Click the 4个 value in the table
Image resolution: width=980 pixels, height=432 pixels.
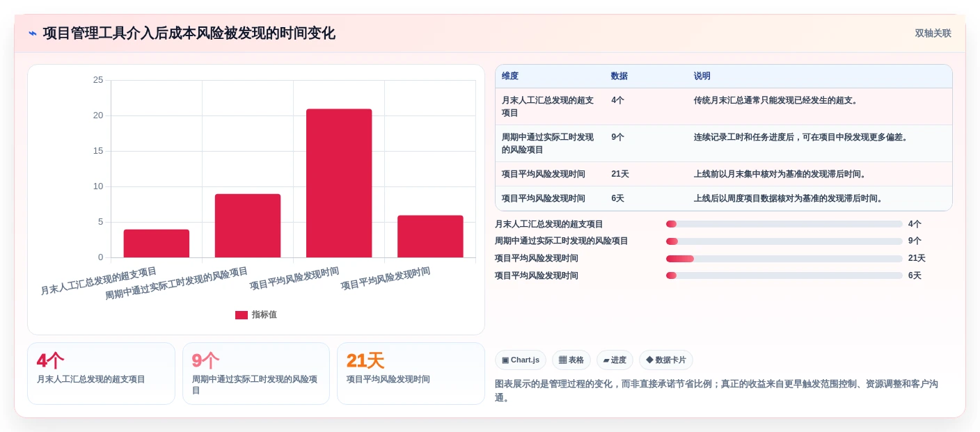(618, 100)
